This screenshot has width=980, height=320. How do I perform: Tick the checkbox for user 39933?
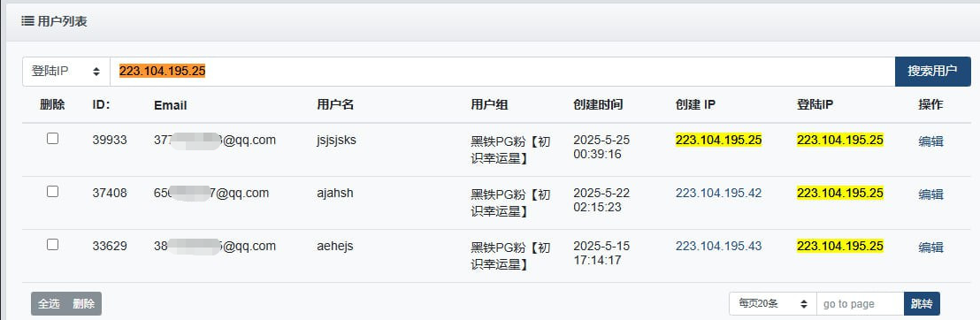[52, 139]
